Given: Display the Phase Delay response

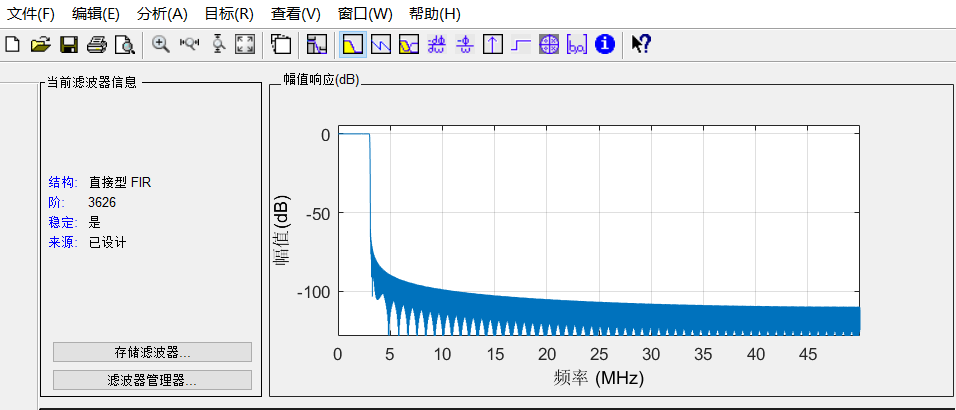Looking at the screenshot, I should 465,44.
